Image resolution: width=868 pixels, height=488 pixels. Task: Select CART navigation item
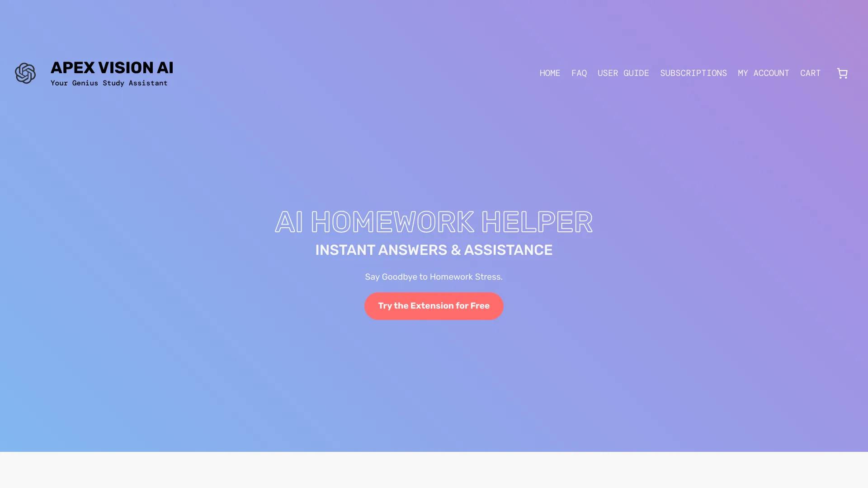point(811,73)
